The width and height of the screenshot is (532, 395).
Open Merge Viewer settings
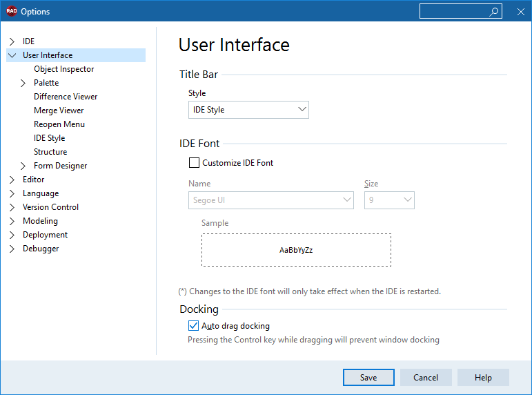[59, 110]
